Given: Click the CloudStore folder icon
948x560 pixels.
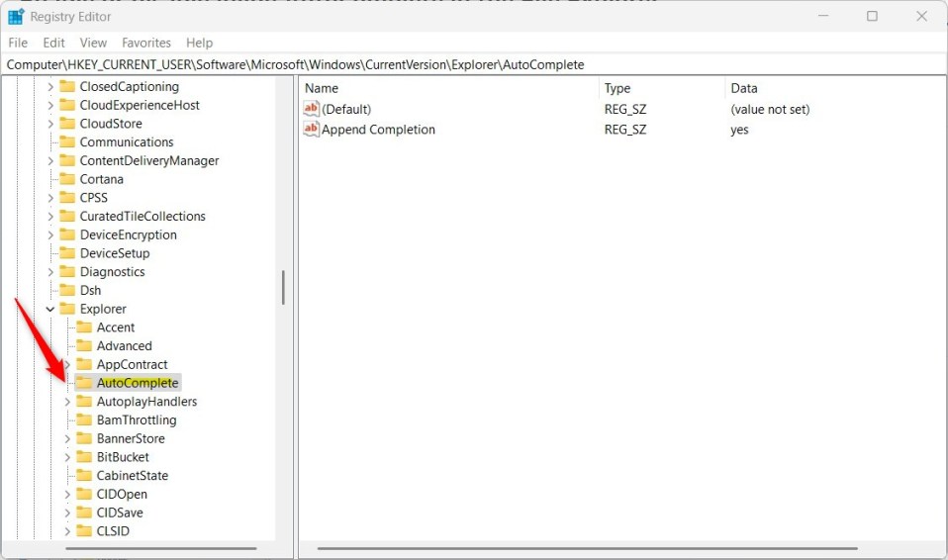Looking at the screenshot, I should (x=67, y=124).
